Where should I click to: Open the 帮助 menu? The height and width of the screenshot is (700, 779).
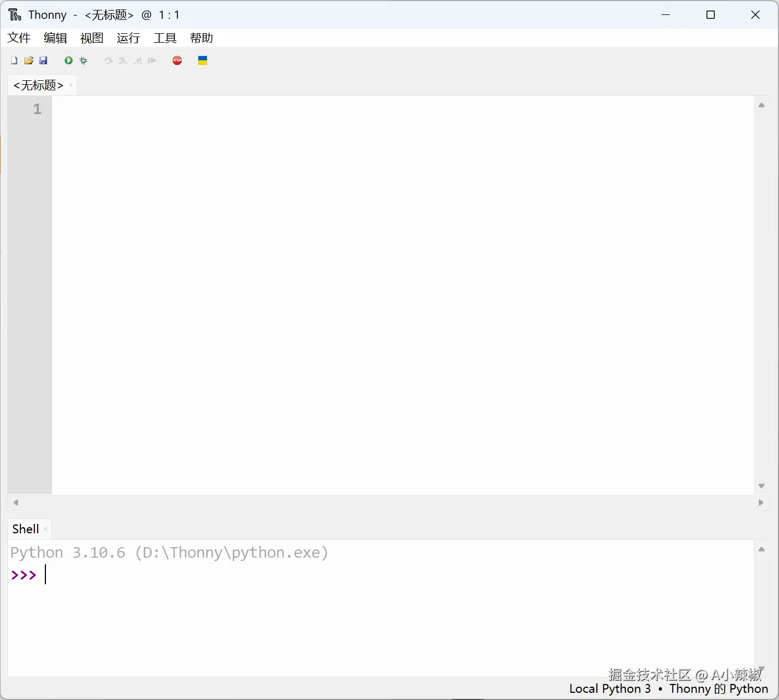pos(202,38)
